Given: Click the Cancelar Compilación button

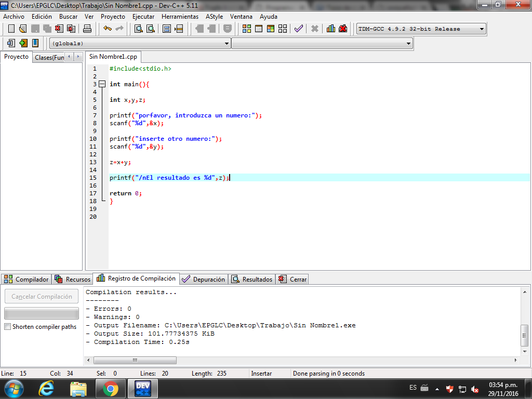Looking at the screenshot, I should pyautogui.click(x=41, y=296).
